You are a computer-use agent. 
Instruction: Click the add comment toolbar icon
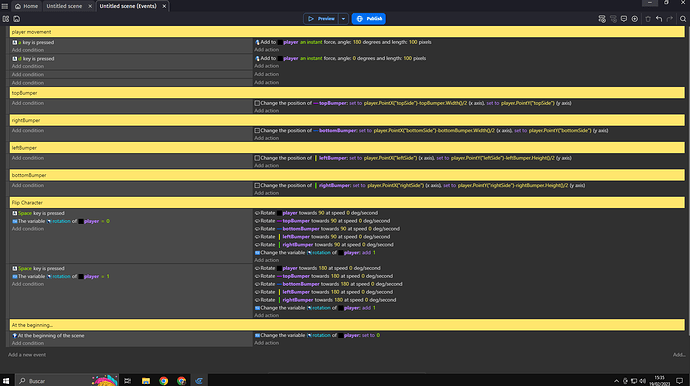click(624, 19)
